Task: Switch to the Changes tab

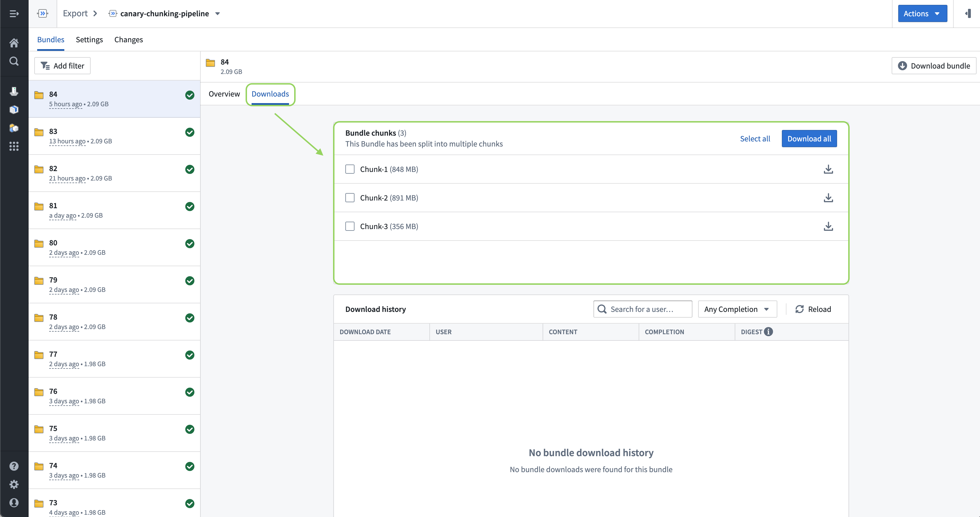Action: click(129, 39)
